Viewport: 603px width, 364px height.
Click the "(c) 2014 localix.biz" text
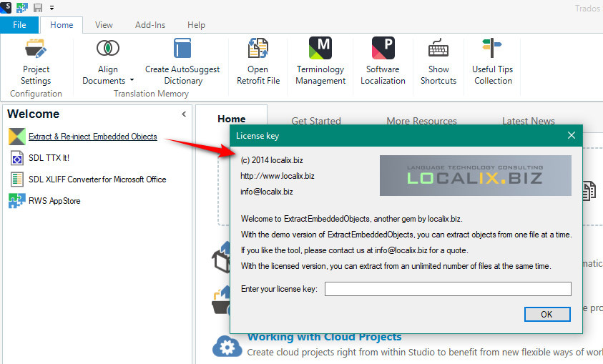(x=272, y=160)
